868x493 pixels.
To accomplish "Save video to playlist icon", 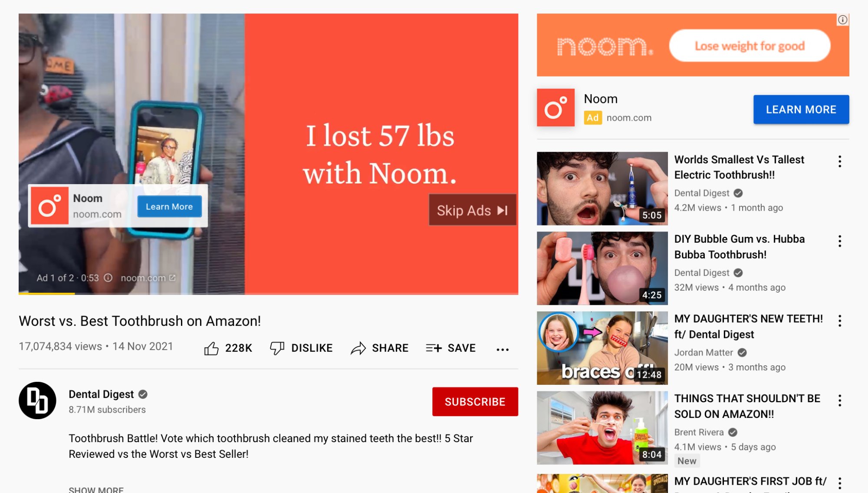I will pyautogui.click(x=434, y=348).
